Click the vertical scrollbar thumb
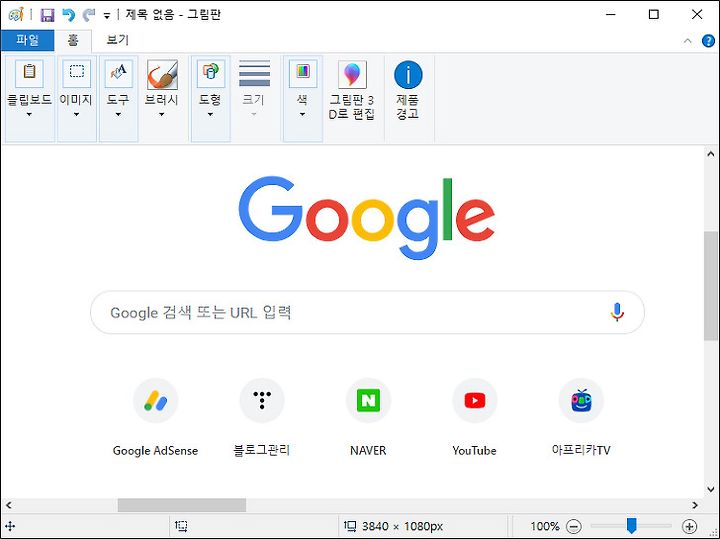Image resolution: width=720 pixels, height=539 pixels. coord(711,286)
